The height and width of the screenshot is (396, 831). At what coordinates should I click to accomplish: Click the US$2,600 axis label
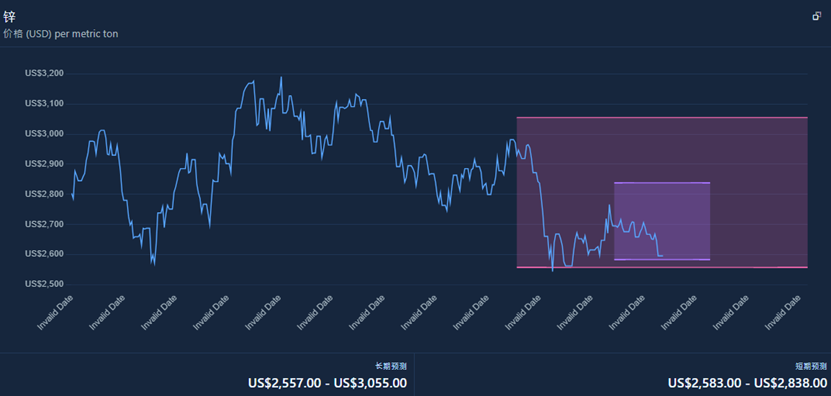pos(45,254)
